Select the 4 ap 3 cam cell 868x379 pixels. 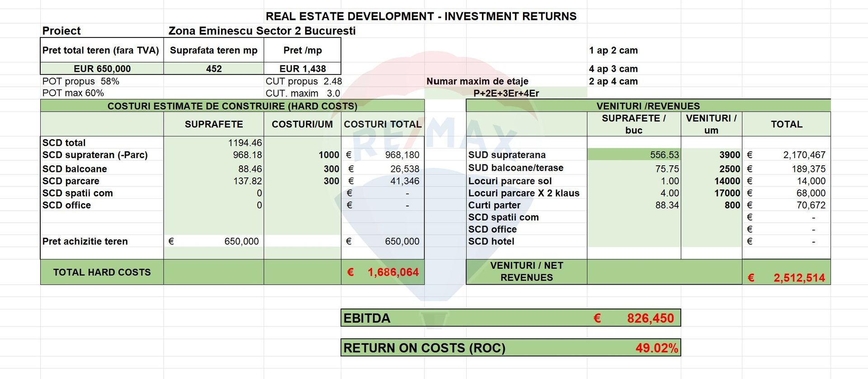coord(613,69)
